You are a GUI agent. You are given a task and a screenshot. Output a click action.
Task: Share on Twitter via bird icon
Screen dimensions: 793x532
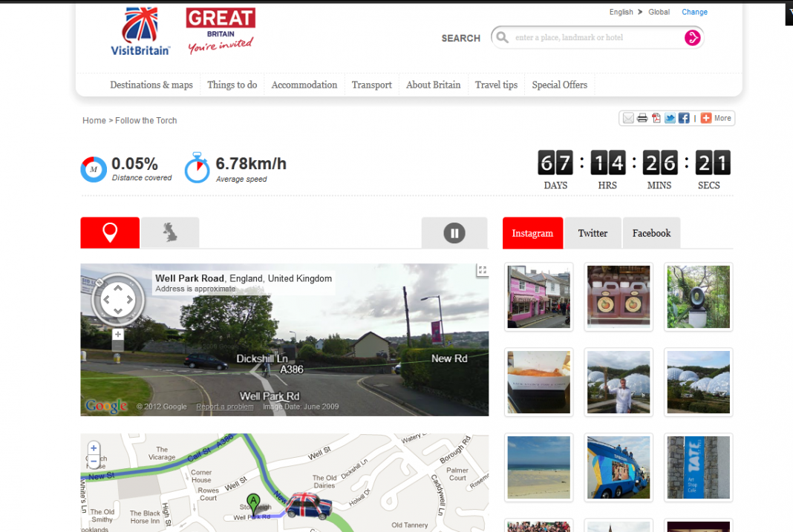[x=670, y=118]
